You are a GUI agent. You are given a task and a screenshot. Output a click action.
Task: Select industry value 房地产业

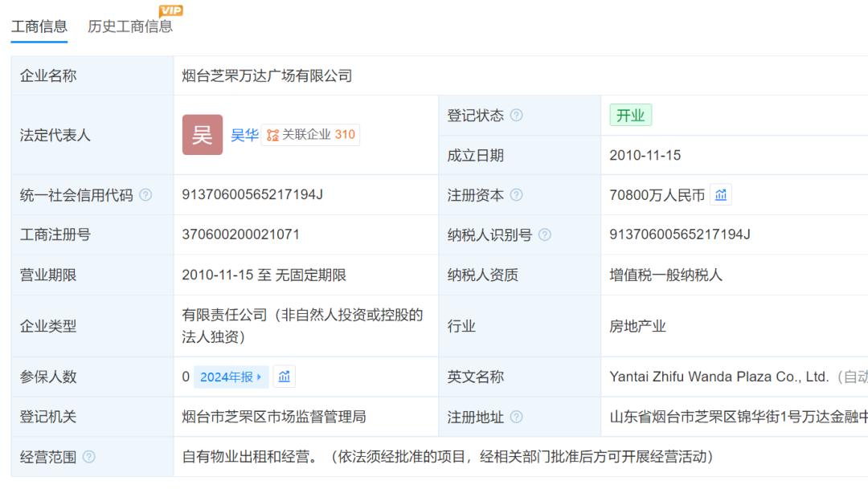coord(637,326)
